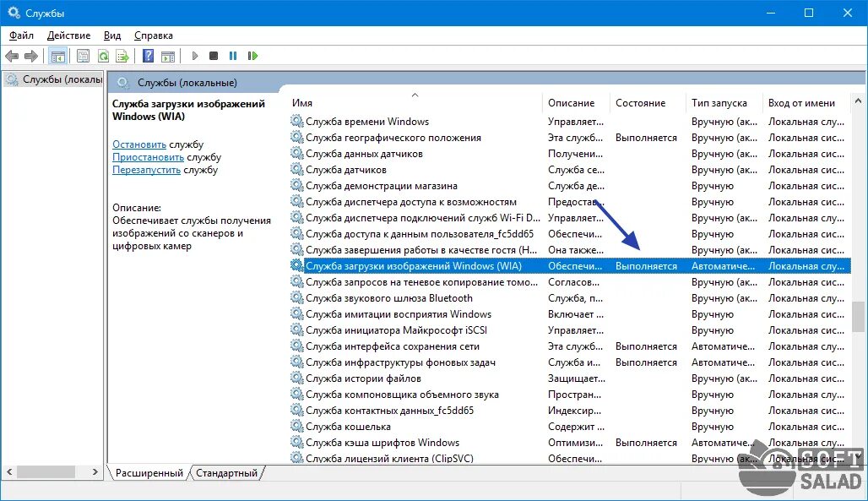Click gear icon of Служба имитации восприятия Windows
Viewport: 868px width, 501px height.
pos(297,314)
